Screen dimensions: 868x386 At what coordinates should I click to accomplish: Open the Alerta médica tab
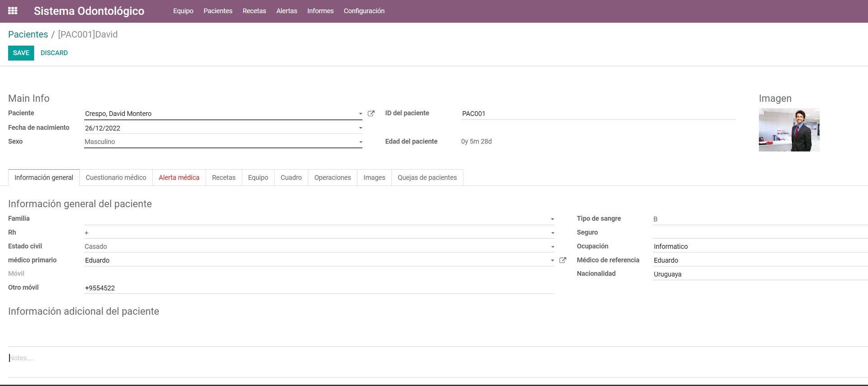click(179, 177)
